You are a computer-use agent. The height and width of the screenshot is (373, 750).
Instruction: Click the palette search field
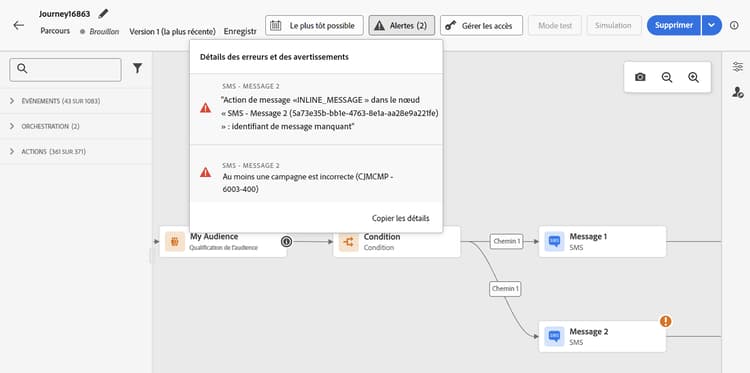pyautogui.click(x=65, y=70)
